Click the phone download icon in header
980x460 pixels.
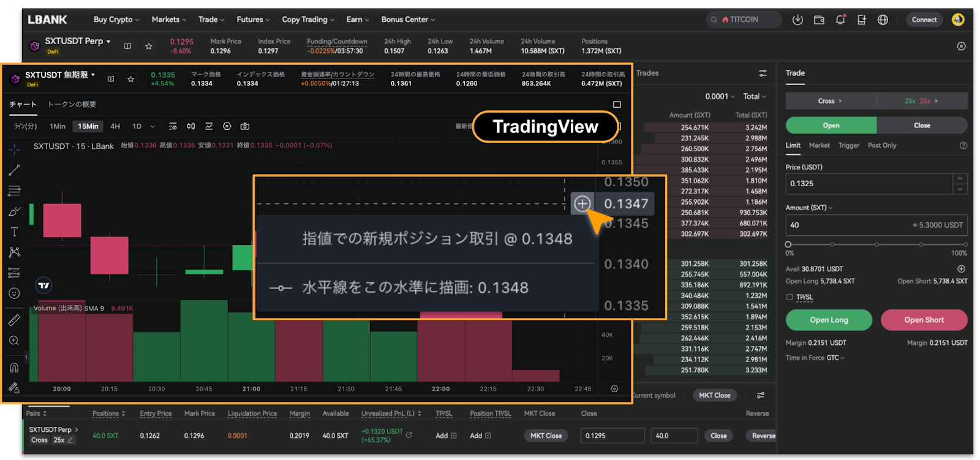[861, 20]
